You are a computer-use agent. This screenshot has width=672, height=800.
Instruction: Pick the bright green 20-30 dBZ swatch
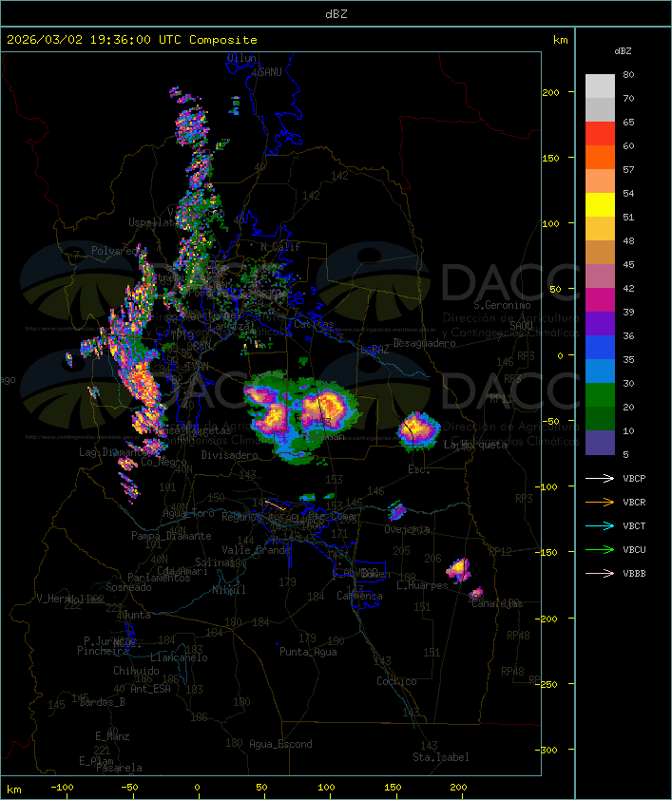tap(600, 395)
